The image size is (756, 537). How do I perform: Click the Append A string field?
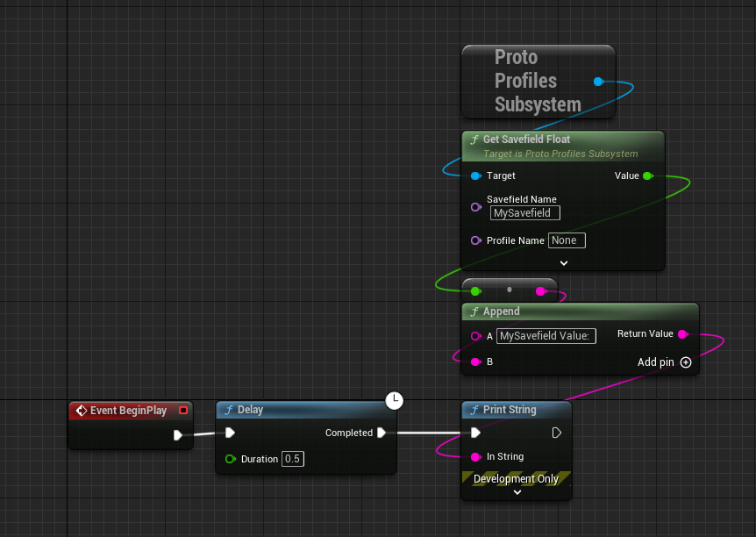click(x=546, y=336)
